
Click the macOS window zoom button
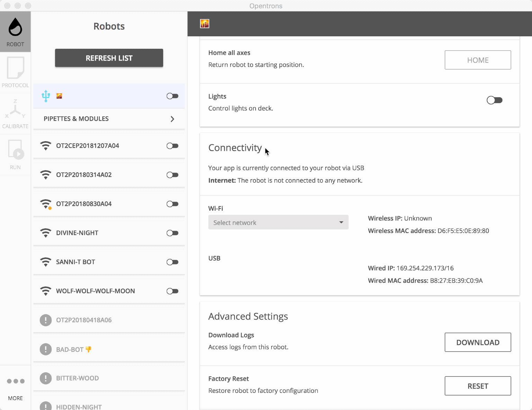tap(28, 6)
